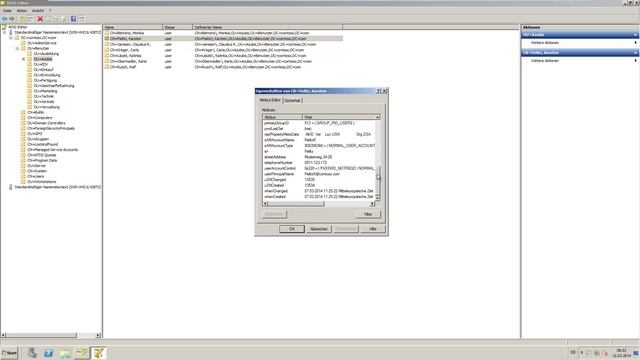Select OU=Marketing in the tree

pyautogui.click(x=45, y=91)
